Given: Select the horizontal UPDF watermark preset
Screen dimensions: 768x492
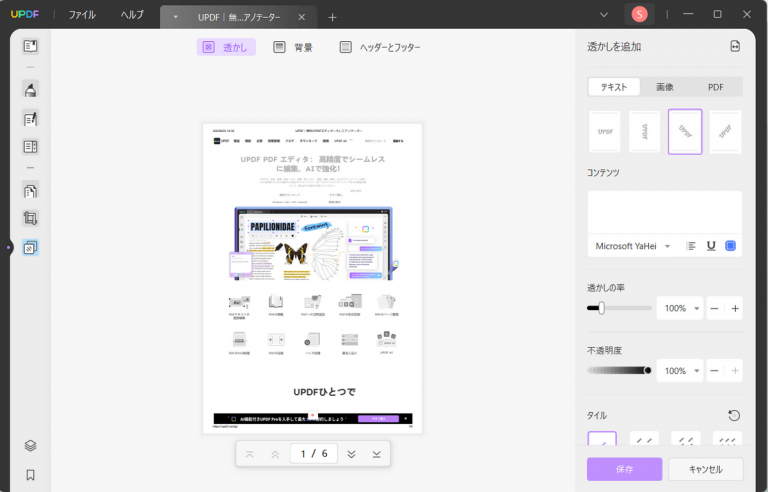Looking at the screenshot, I should [x=605, y=132].
